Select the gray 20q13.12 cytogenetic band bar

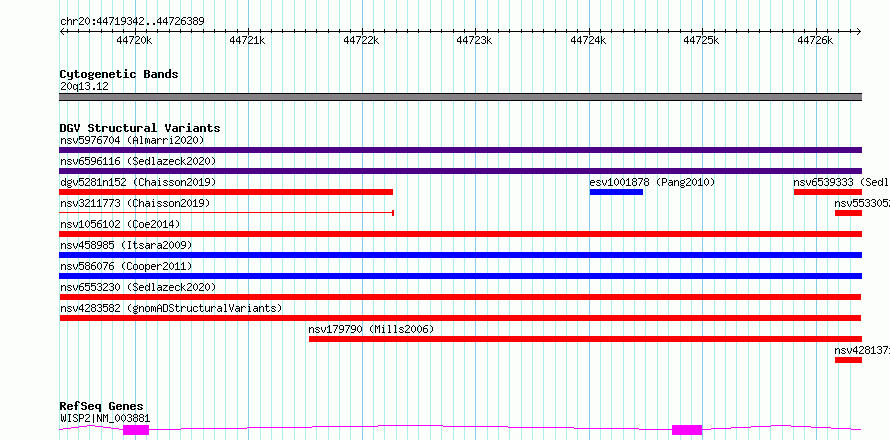click(x=460, y=97)
